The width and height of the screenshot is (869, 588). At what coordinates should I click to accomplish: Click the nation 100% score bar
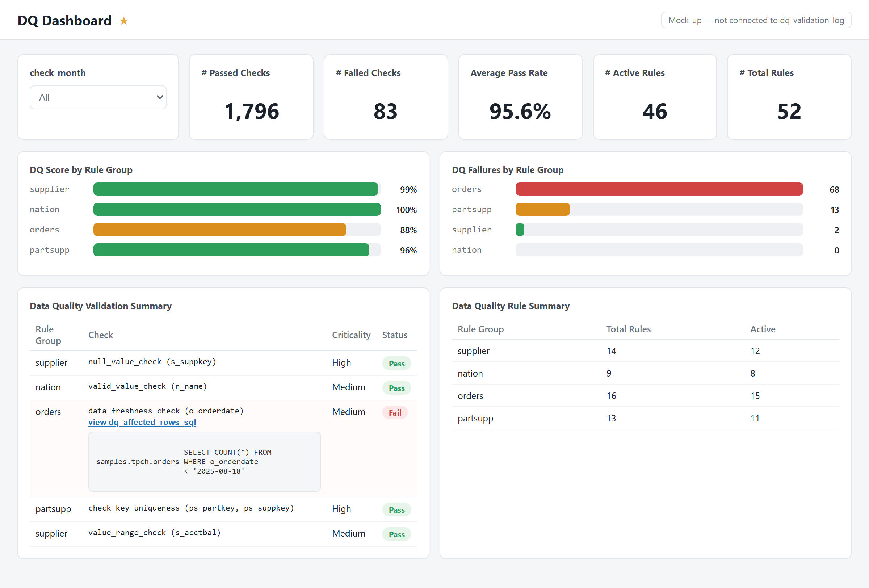tap(237, 209)
